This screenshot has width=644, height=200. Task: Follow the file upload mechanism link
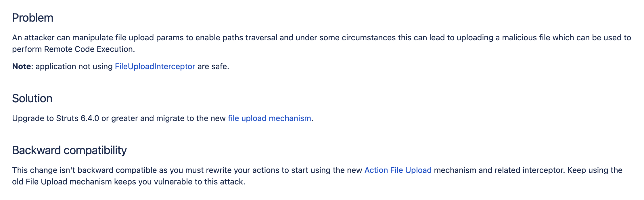tap(269, 118)
